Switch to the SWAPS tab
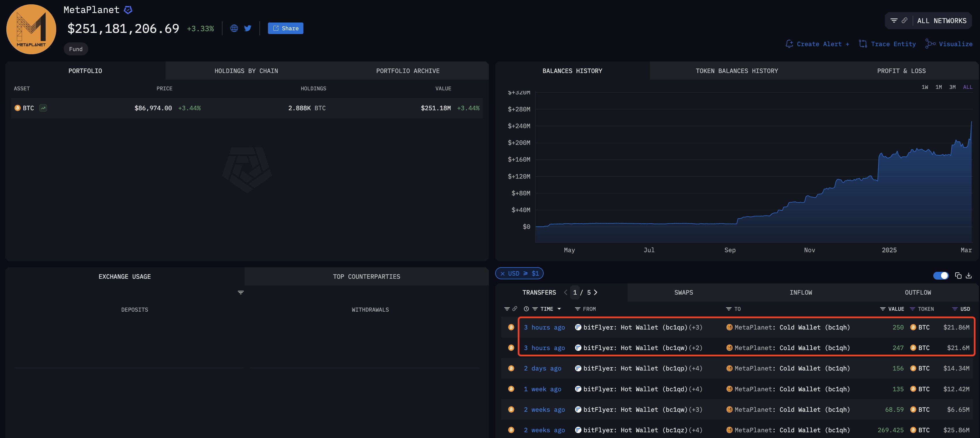The height and width of the screenshot is (438, 980). pyautogui.click(x=684, y=292)
